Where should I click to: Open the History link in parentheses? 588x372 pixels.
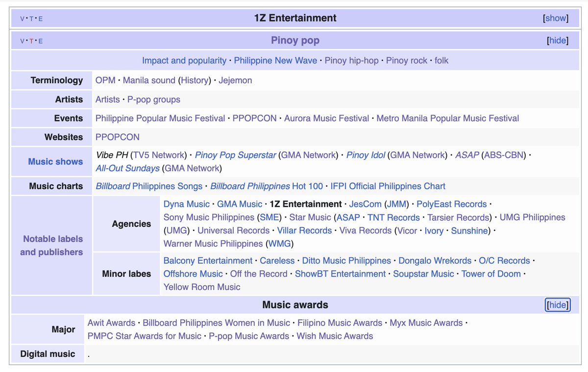[195, 80]
